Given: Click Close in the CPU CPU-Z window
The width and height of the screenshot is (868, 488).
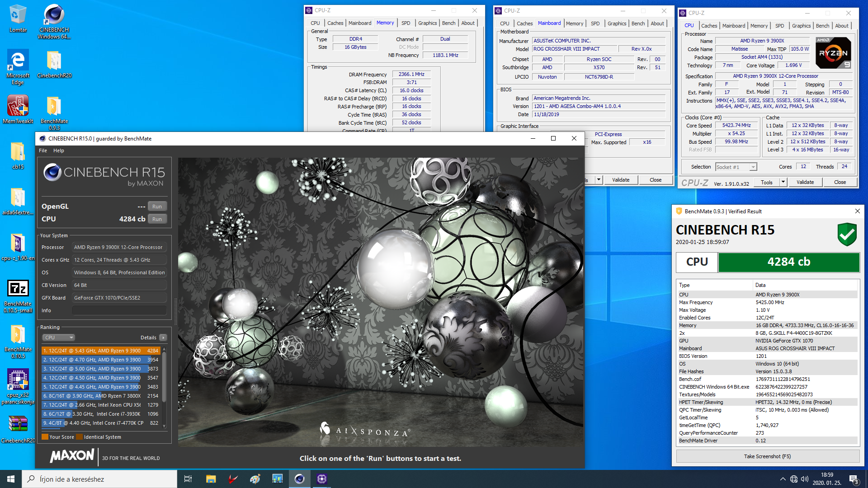Looking at the screenshot, I should coord(840,182).
